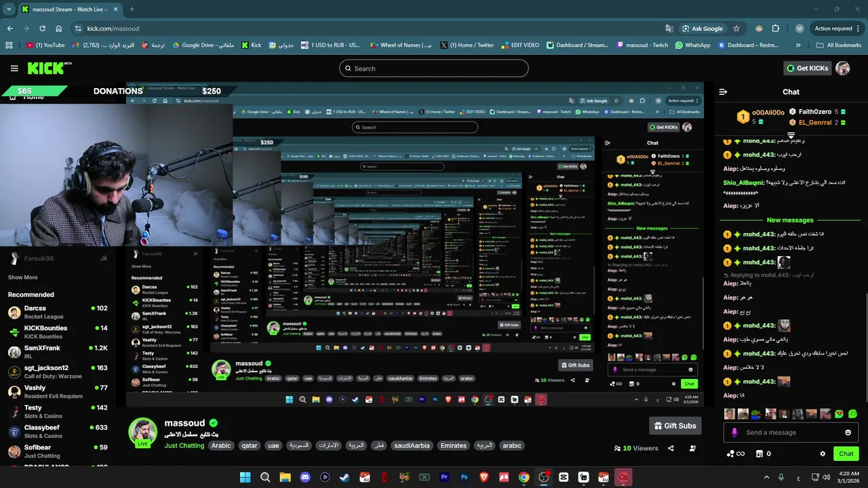Open a new browser tab
The image size is (868, 488).
tap(132, 9)
